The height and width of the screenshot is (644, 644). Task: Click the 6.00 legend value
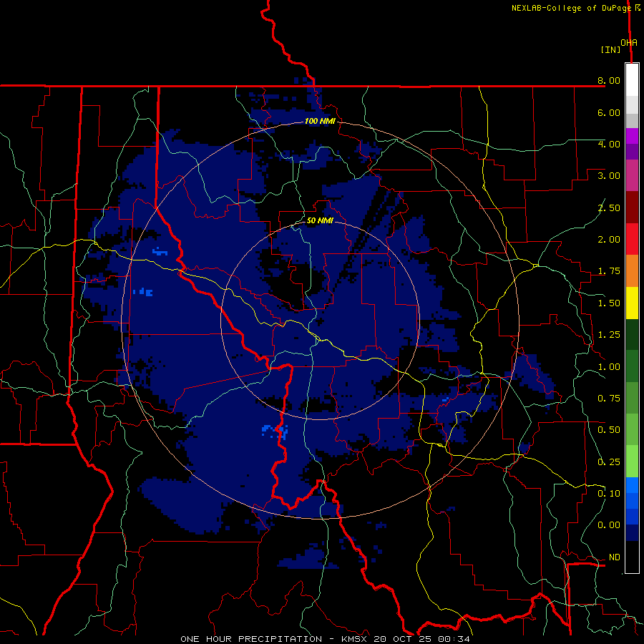609,112
